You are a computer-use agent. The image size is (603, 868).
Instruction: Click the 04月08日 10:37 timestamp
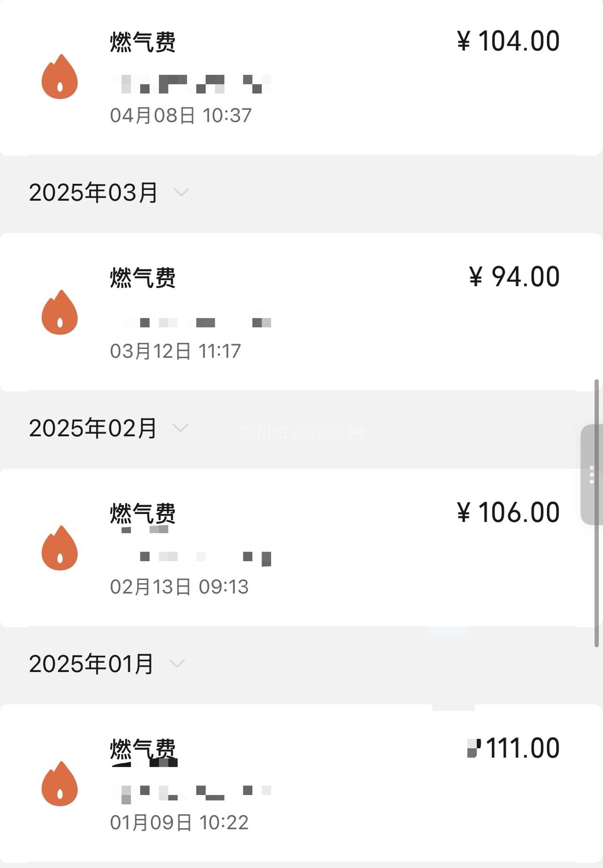pyautogui.click(x=181, y=116)
